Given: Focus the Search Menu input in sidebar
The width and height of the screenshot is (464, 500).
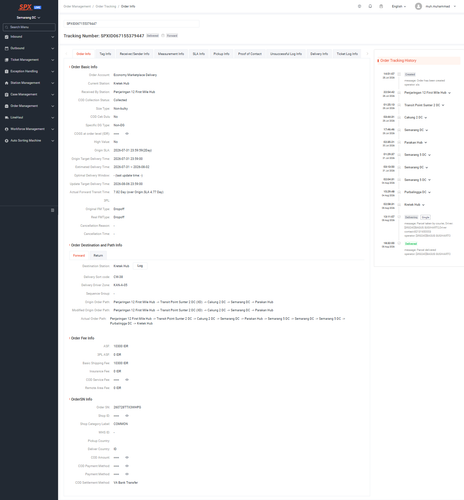Looking at the screenshot, I should (29, 27).
